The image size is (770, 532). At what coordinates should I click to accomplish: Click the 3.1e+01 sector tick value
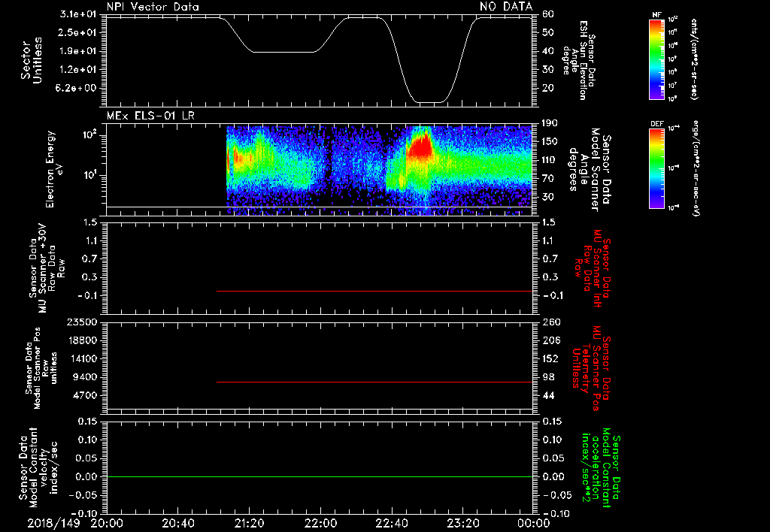point(78,14)
